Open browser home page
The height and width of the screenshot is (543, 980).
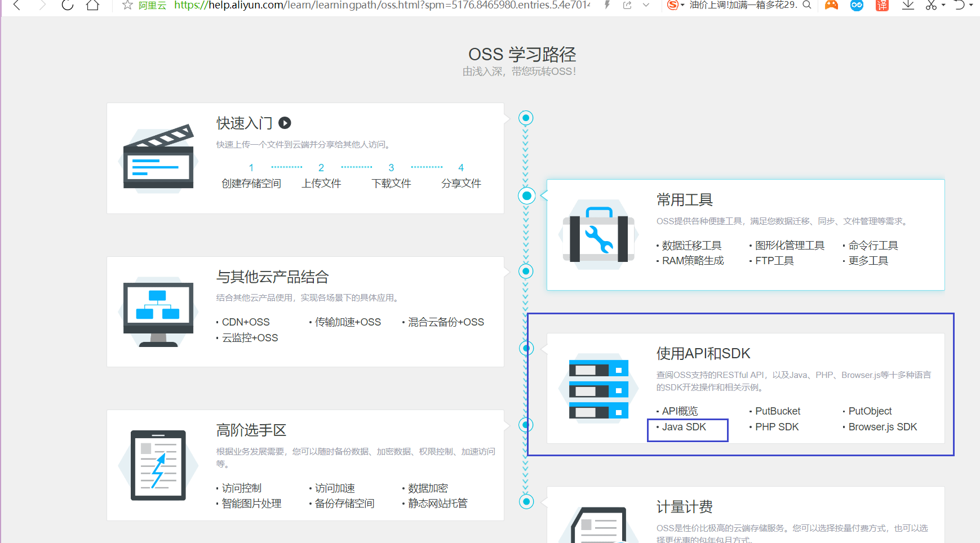click(93, 5)
